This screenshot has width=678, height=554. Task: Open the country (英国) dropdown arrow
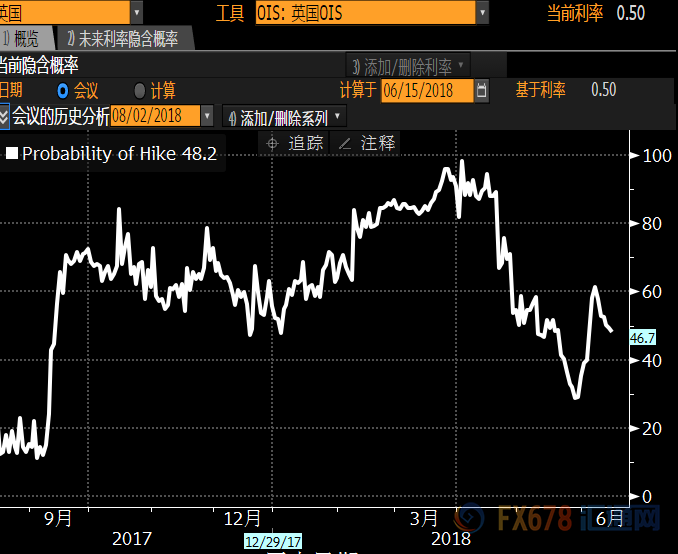click(136, 13)
